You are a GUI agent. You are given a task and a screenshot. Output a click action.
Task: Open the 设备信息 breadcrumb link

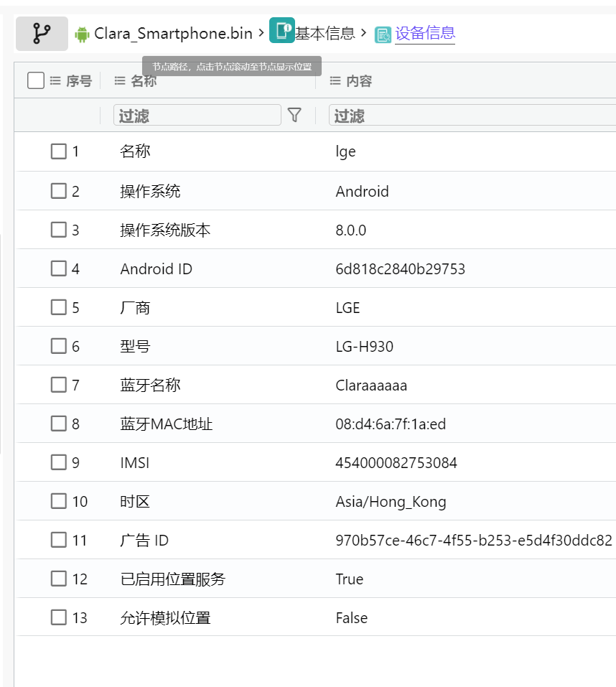pos(425,34)
